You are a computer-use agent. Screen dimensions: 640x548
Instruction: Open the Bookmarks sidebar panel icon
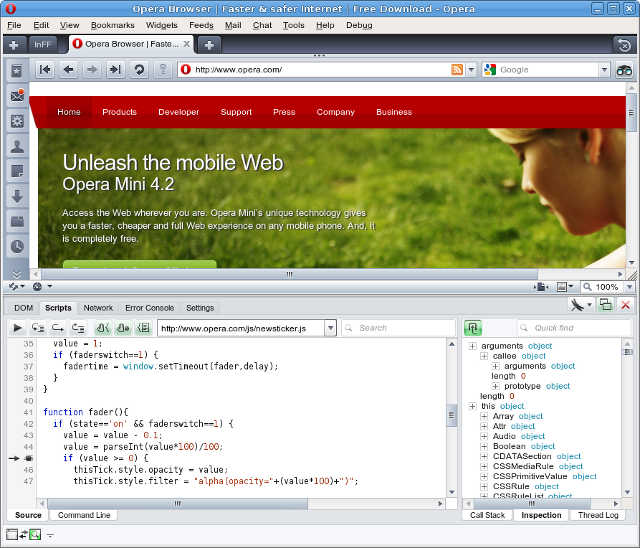pyautogui.click(x=17, y=71)
